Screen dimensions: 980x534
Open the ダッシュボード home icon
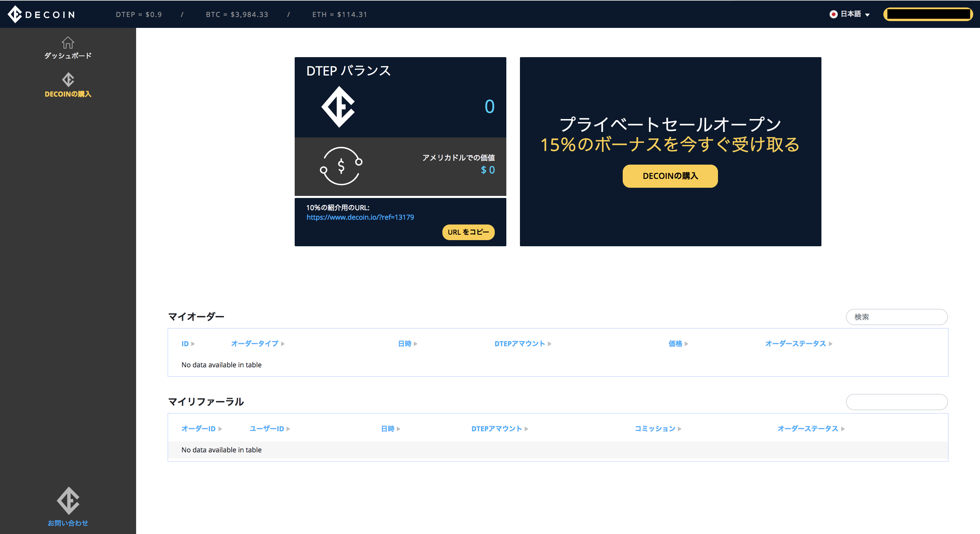tap(68, 42)
